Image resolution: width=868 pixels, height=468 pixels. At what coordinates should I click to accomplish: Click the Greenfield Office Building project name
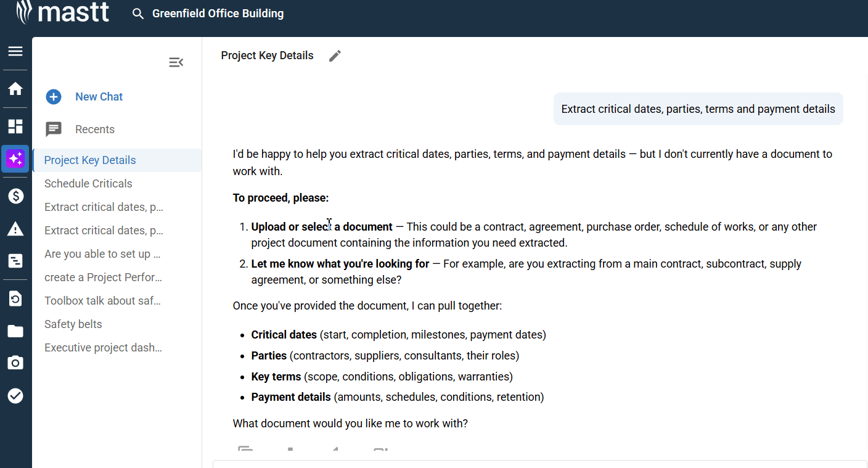[218, 14]
